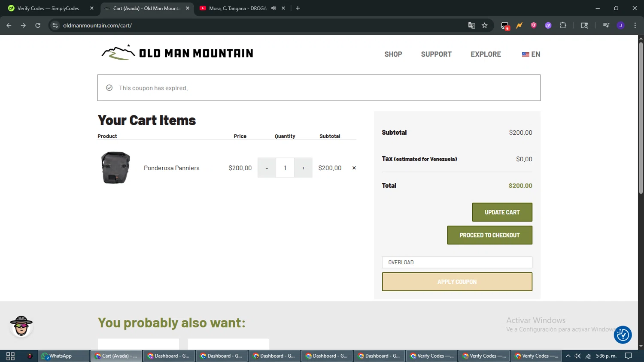Open first Dashboard taskbar window
Screen dimensions: 644x362
point(169,356)
